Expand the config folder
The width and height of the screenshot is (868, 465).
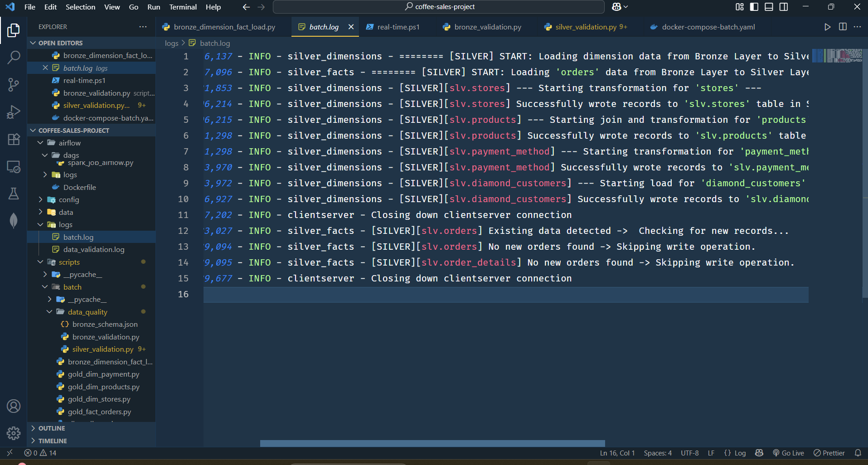point(40,199)
